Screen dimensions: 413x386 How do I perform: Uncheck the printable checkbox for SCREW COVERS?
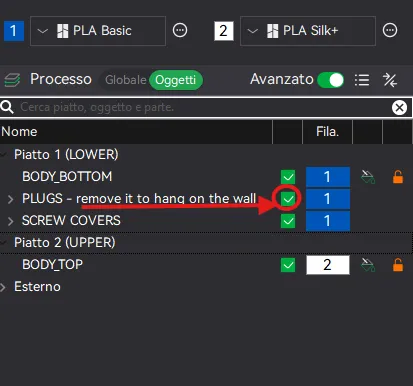click(288, 221)
